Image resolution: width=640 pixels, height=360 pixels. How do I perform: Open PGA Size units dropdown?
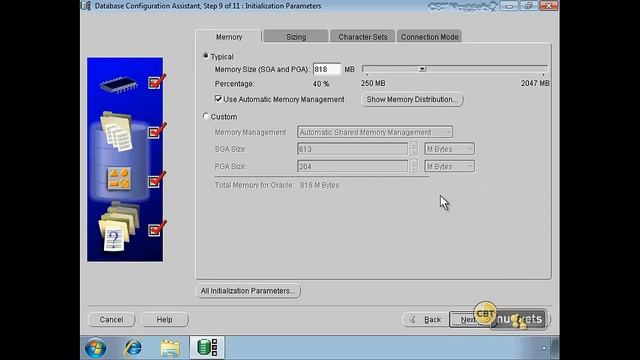pyautogui.click(x=449, y=167)
